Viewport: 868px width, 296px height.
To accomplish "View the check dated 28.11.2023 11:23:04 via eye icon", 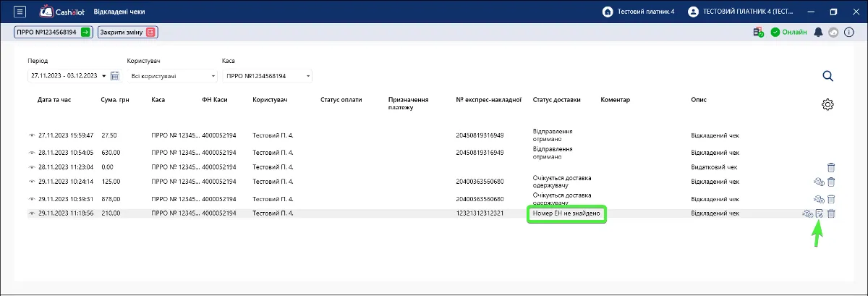I will click(x=32, y=167).
